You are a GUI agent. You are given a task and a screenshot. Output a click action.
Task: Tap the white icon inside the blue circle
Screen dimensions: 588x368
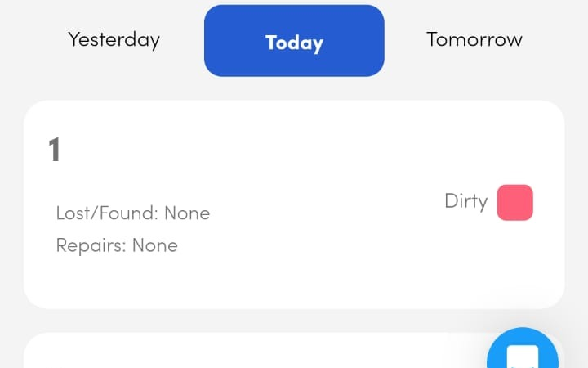523,357
